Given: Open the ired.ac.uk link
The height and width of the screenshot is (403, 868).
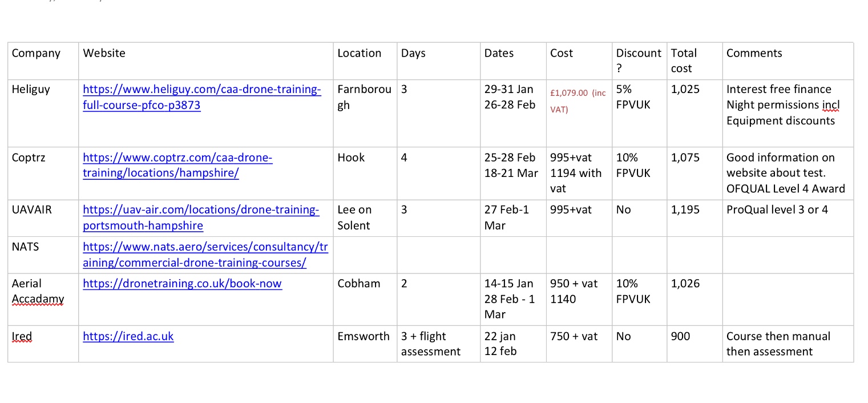Looking at the screenshot, I should 128,336.
